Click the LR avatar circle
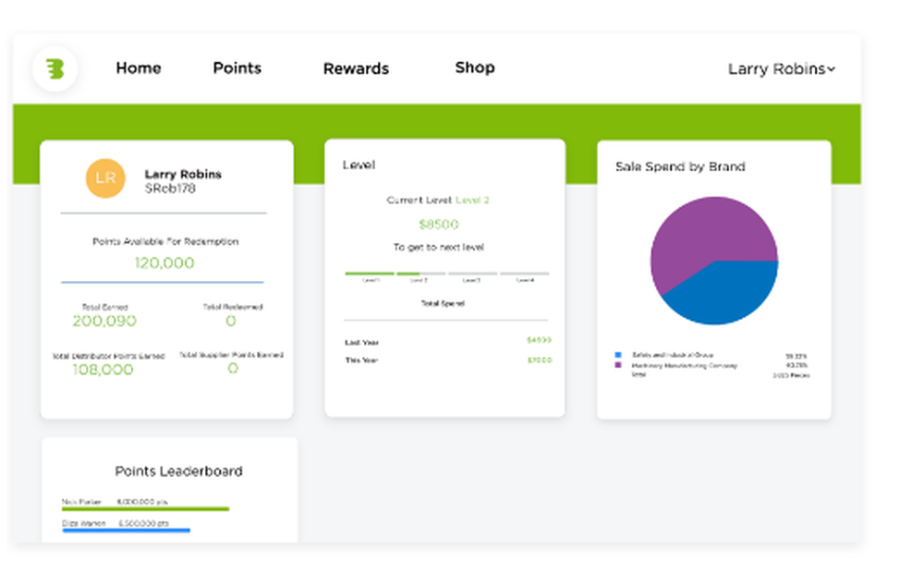This screenshot has width=924, height=561. [104, 177]
